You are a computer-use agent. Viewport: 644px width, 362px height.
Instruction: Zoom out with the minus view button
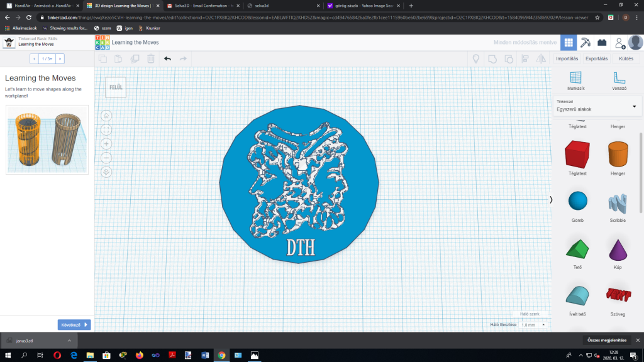[x=107, y=157]
